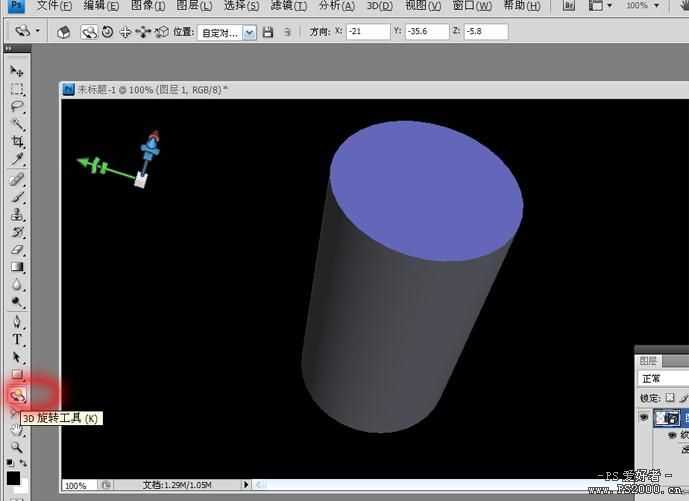Toggle visibility eye of 图层 1

point(645,417)
